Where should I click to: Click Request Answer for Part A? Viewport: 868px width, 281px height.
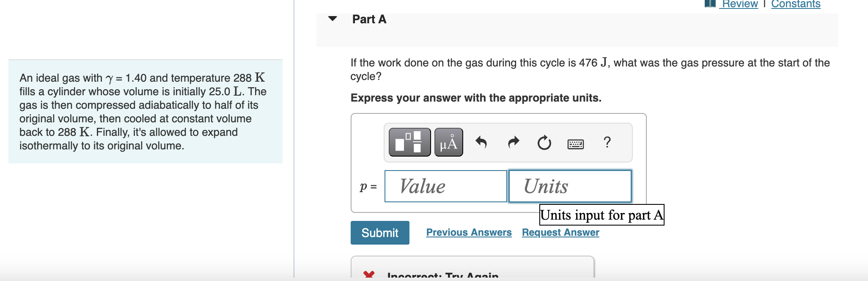pyautogui.click(x=560, y=232)
